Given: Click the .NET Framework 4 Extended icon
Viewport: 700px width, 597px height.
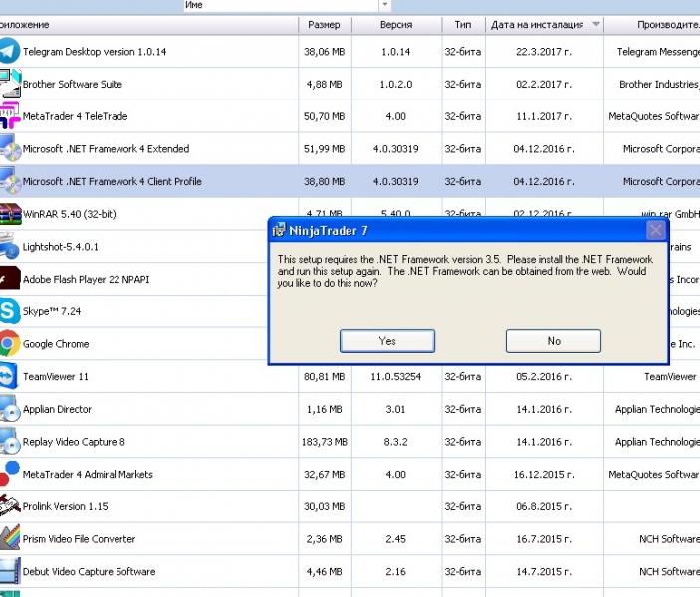Looking at the screenshot, I should click(10, 148).
